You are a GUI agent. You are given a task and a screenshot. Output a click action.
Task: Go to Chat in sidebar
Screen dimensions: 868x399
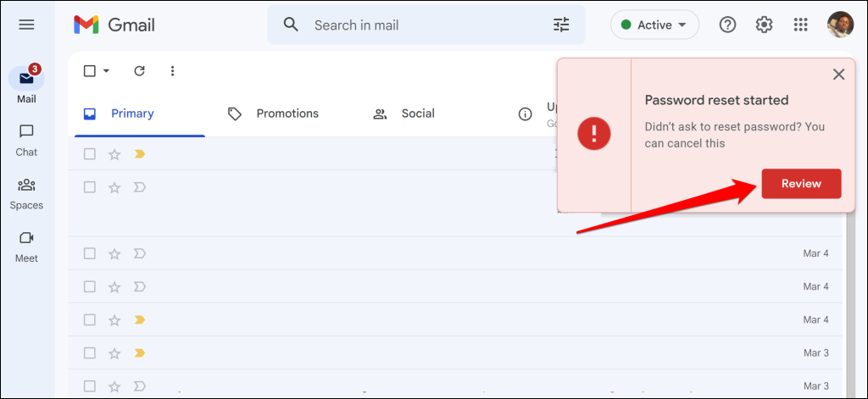[26, 140]
